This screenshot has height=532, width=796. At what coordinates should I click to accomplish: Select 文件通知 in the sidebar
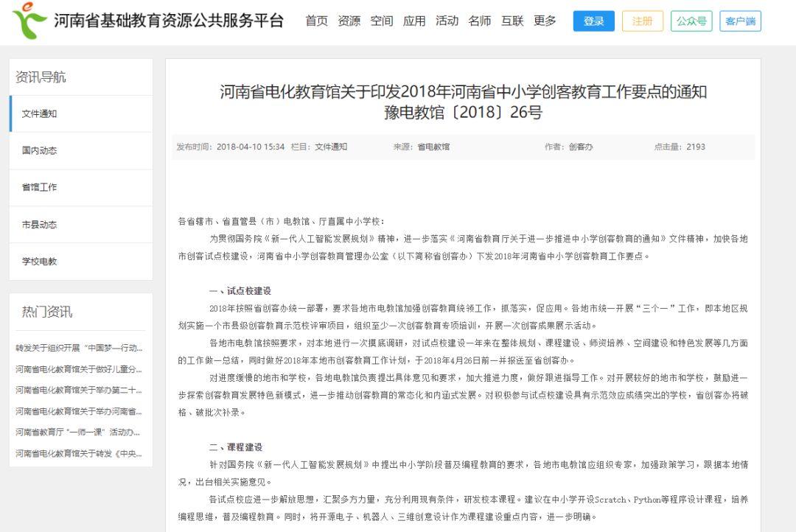pyautogui.click(x=81, y=113)
